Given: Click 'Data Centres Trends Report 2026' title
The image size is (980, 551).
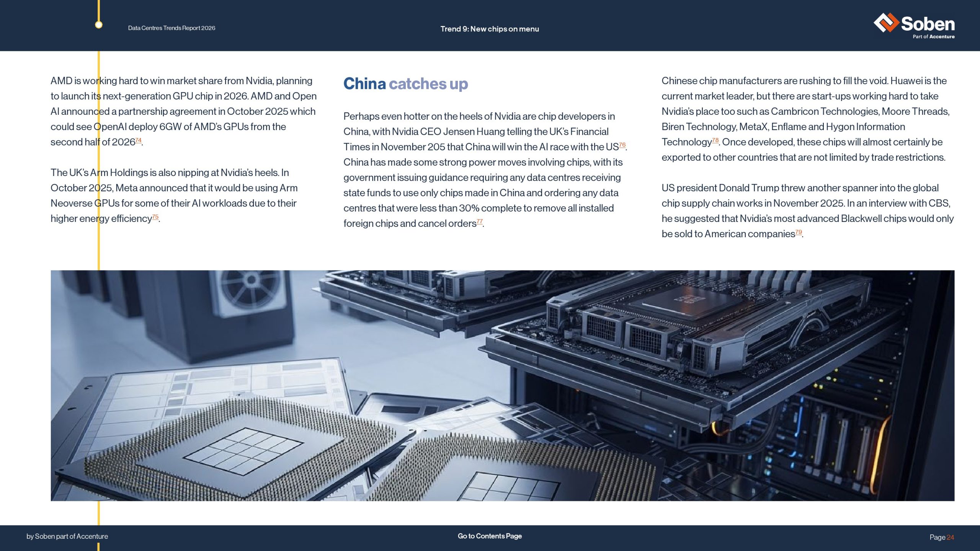Looking at the screenshot, I should 171,28.
